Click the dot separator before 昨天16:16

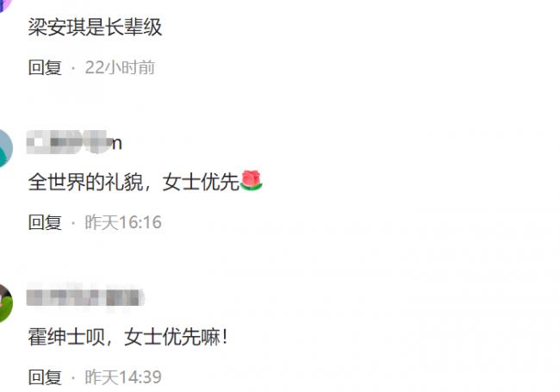pyautogui.click(x=73, y=223)
